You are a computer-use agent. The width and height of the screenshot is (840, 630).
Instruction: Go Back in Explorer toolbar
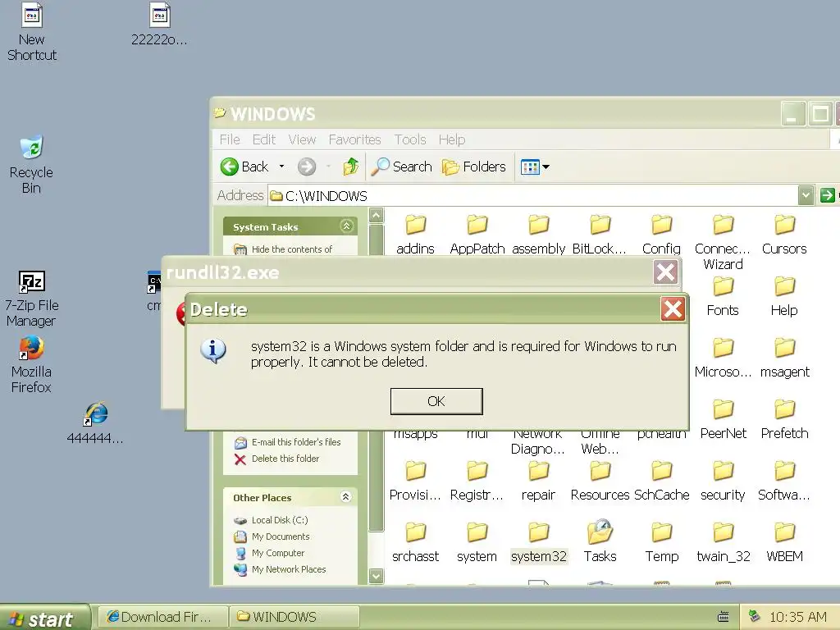[x=244, y=167]
